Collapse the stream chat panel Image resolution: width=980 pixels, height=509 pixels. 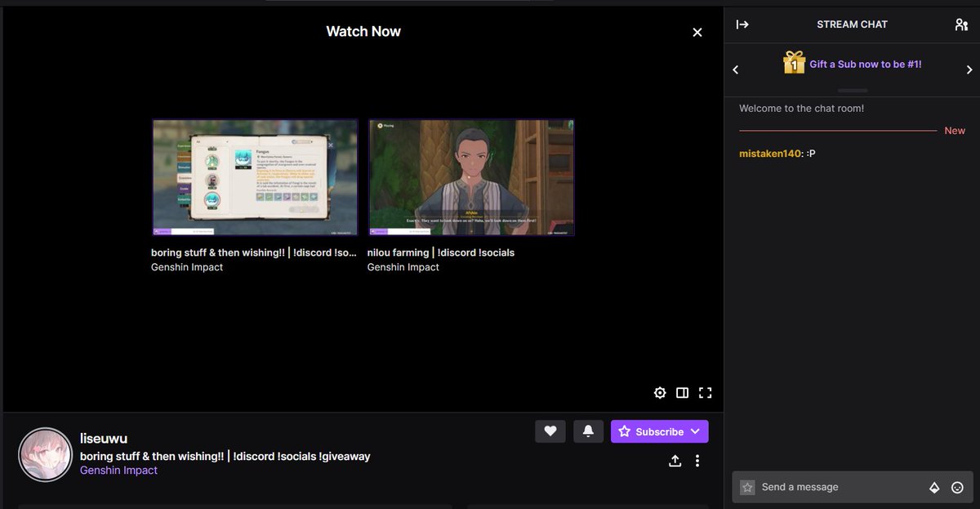[x=742, y=25]
